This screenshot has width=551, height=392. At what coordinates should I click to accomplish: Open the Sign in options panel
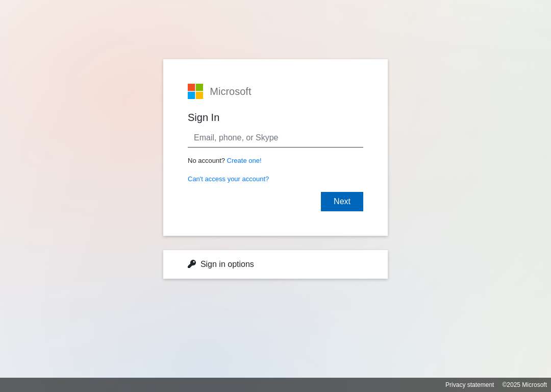[275, 264]
